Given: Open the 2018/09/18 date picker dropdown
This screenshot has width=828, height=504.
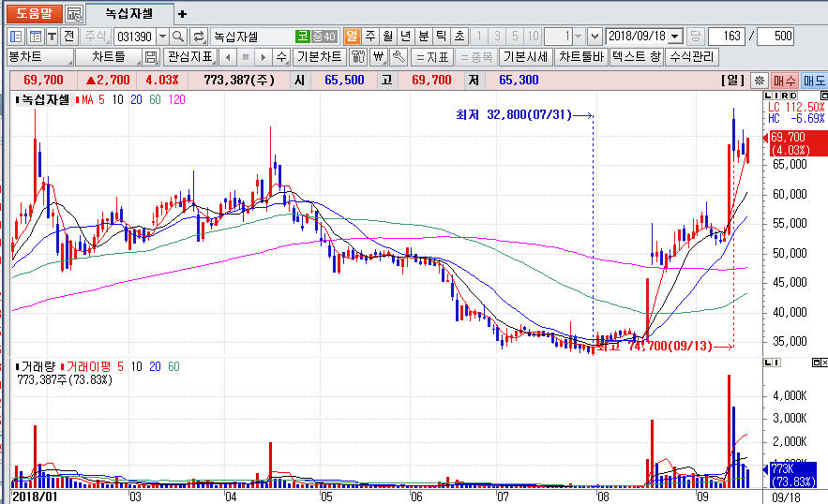Looking at the screenshot, I should (675, 37).
